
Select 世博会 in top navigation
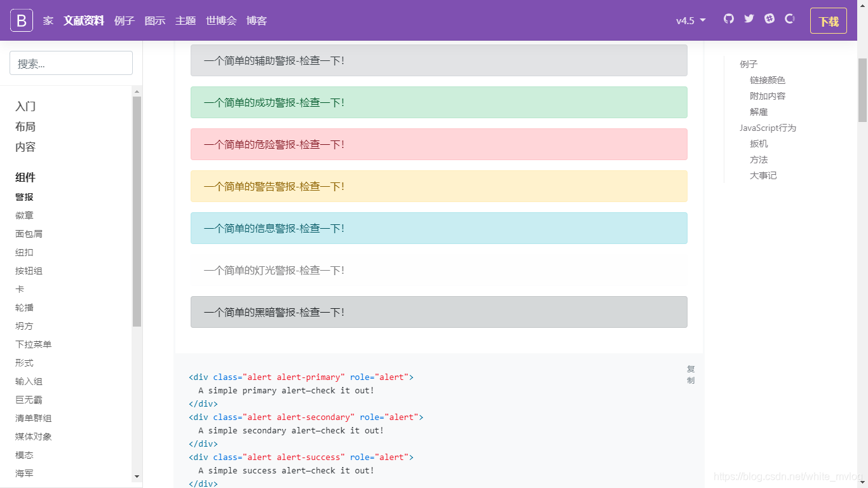221,20
